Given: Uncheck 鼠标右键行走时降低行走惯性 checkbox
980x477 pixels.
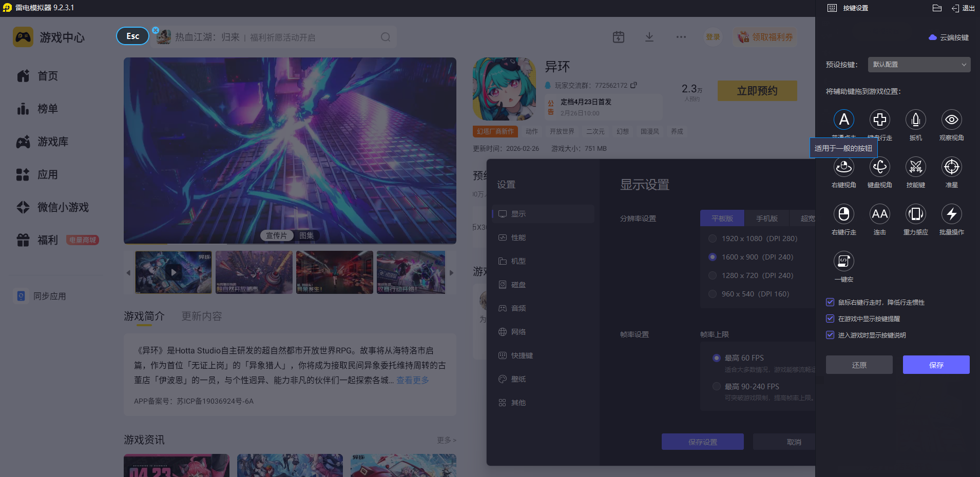Looking at the screenshot, I should 830,303.
